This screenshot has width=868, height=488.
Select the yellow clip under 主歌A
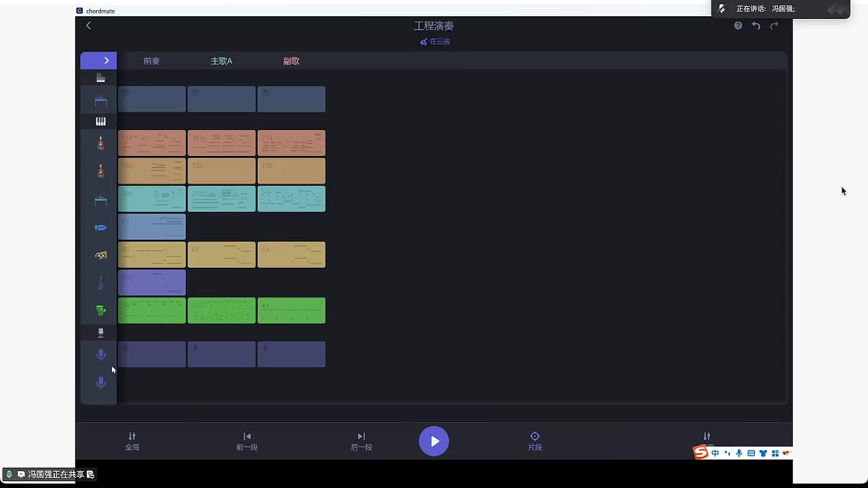[222, 255]
